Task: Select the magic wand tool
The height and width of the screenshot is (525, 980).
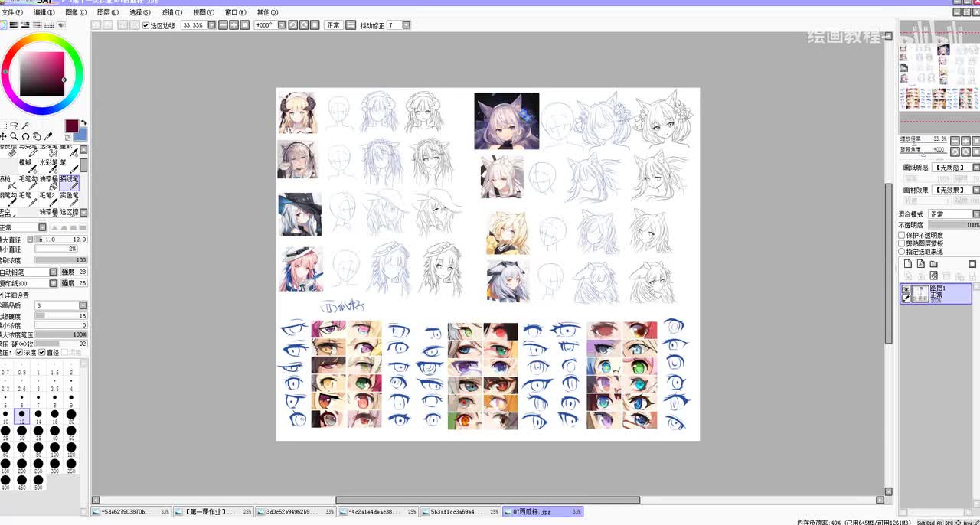Action: [25, 126]
